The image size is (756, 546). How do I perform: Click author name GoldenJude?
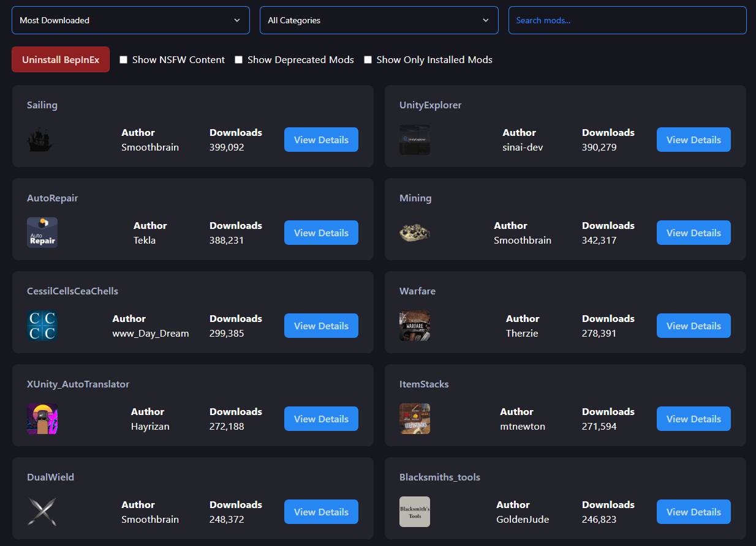523,520
